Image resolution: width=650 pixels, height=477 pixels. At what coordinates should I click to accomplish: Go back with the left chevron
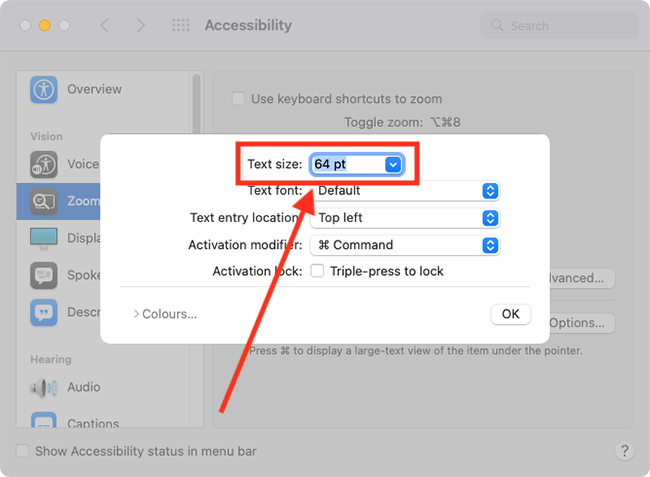pos(104,25)
